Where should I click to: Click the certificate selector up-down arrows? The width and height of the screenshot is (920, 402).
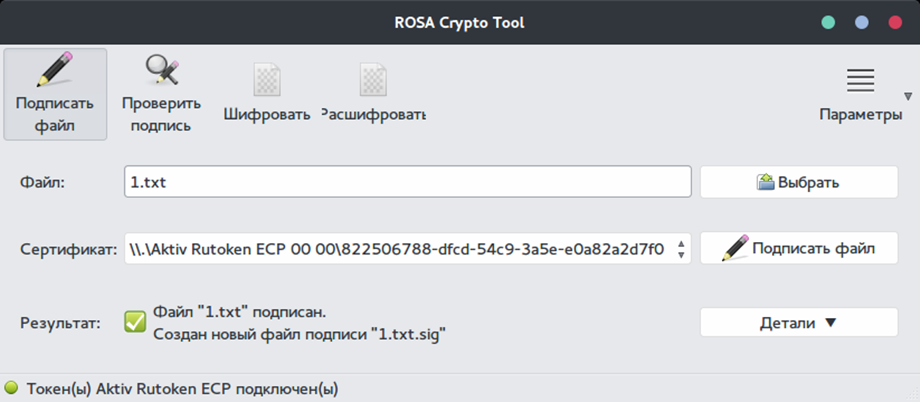(681, 249)
